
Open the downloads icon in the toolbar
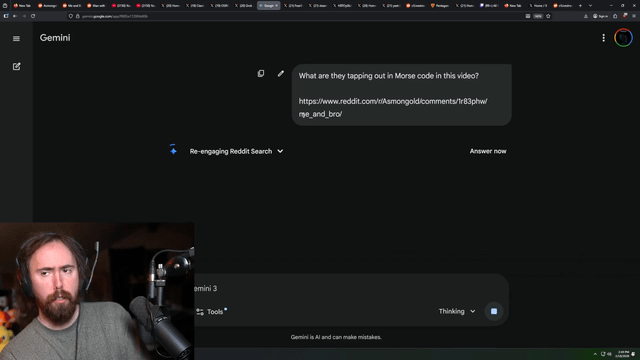click(x=586, y=16)
